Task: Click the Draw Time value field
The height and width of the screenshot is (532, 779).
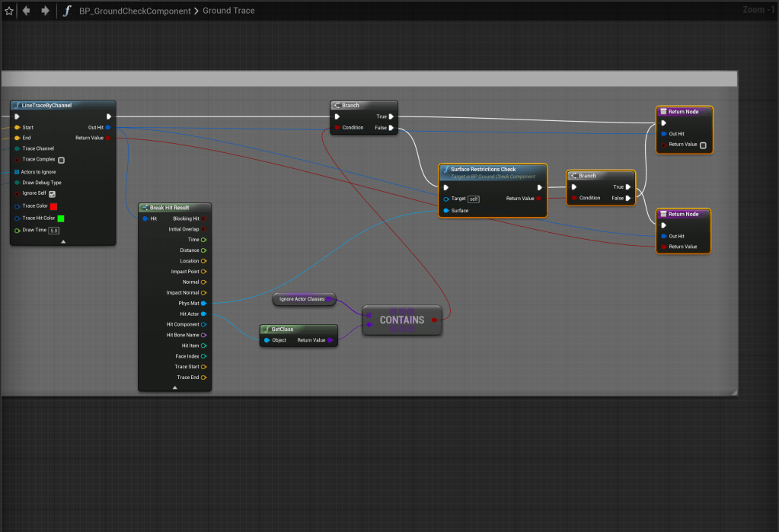Action: (54, 230)
